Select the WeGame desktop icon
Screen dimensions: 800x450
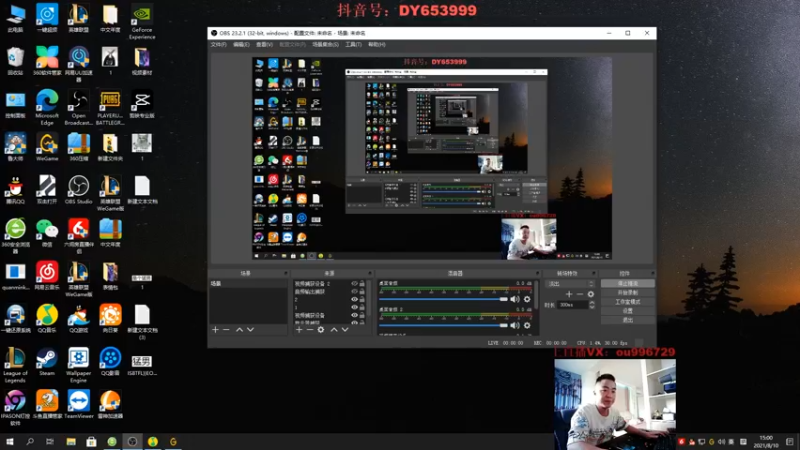(47, 147)
